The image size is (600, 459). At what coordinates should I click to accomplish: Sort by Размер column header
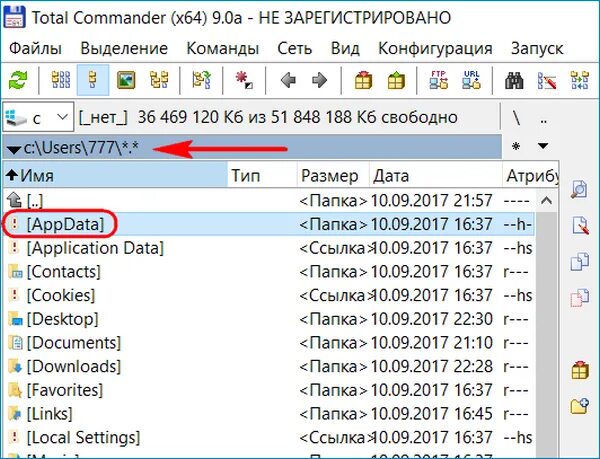coord(333,176)
